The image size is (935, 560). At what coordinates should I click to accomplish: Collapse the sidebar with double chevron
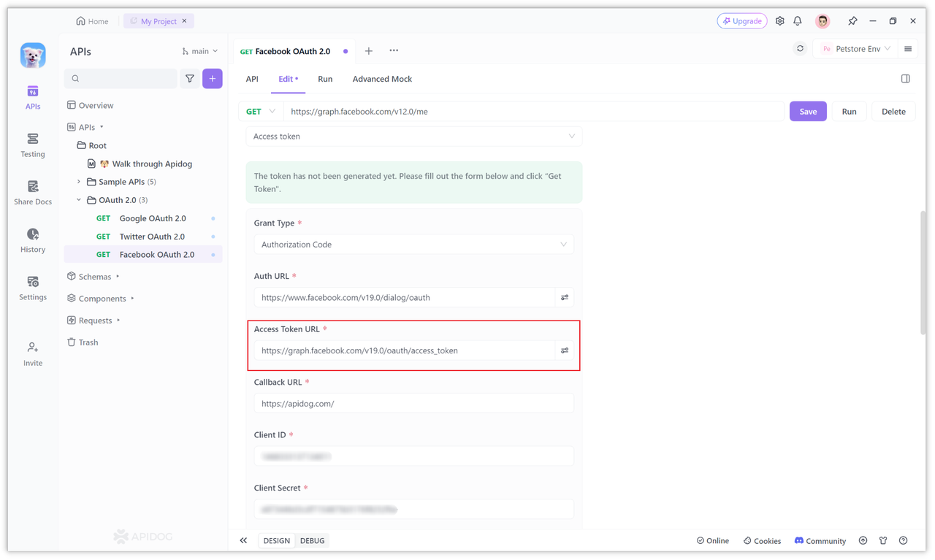pos(243,540)
